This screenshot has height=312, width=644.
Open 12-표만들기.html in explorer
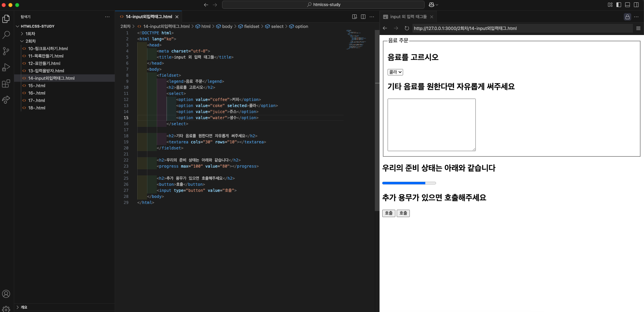pyautogui.click(x=64, y=63)
